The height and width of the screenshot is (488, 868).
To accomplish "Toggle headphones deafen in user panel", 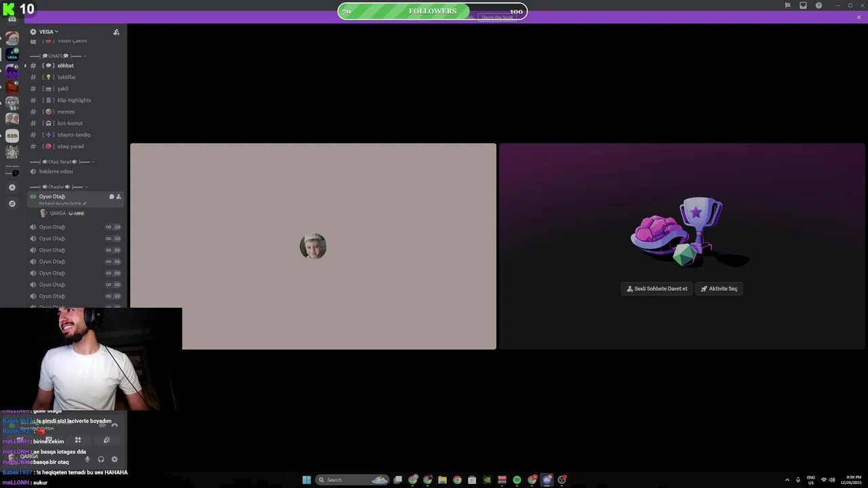I will (x=101, y=459).
